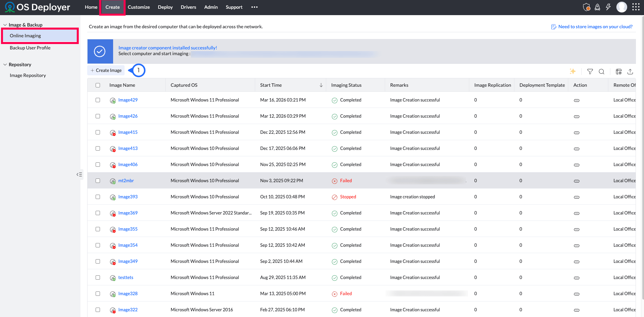Check the select-all checkbox in table header
Screen dimensions: 644x317
pyautogui.click(x=98, y=85)
